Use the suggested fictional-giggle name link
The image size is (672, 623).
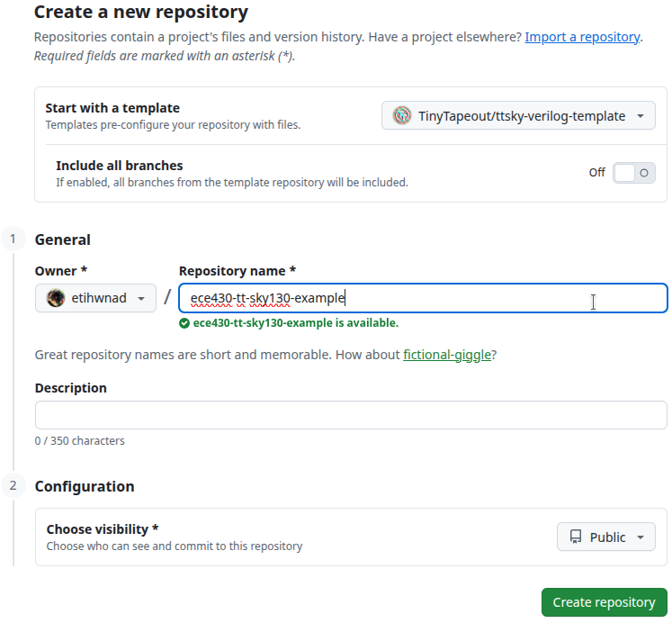pos(447,355)
